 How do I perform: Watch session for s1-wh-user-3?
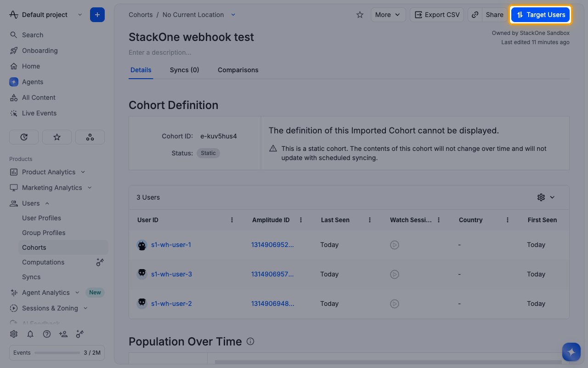(x=394, y=274)
